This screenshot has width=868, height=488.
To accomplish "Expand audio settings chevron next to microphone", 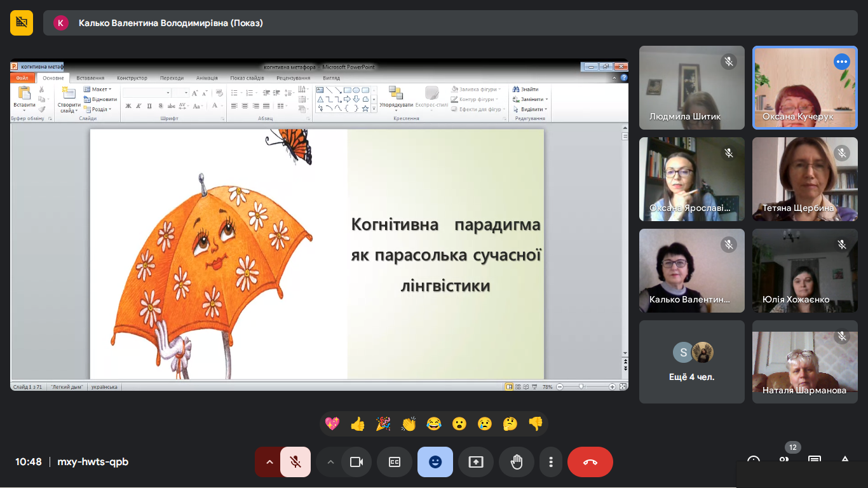I will coord(269,462).
